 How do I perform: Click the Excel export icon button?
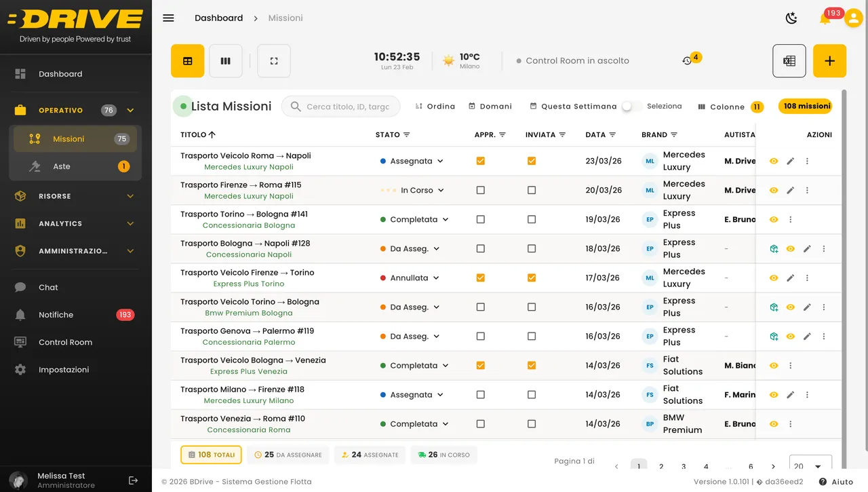point(789,61)
